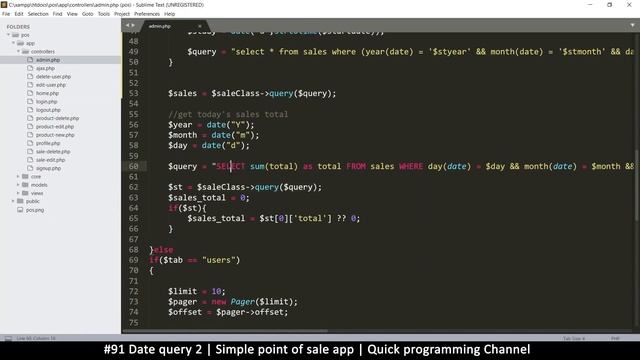The width and height of the screenshot is (640, 360).
Task: Toggle side bar icon in status bar
Action: pyautogui.click(x=8, y=338)
